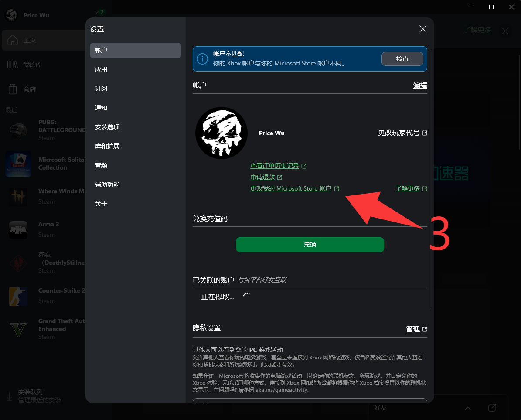This screenshot has height=420, width=521.
Task: Click the 我的库 library icon in sidebar
Action: 13,65
